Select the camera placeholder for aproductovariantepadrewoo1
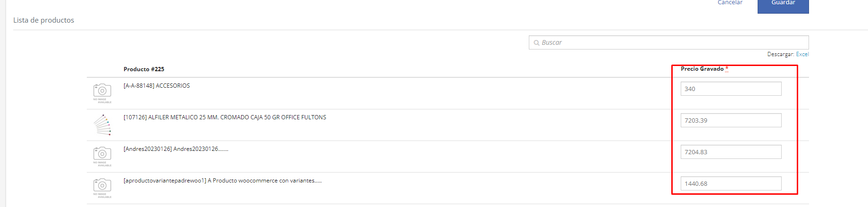The image size is (868, 207). (102, 188)
